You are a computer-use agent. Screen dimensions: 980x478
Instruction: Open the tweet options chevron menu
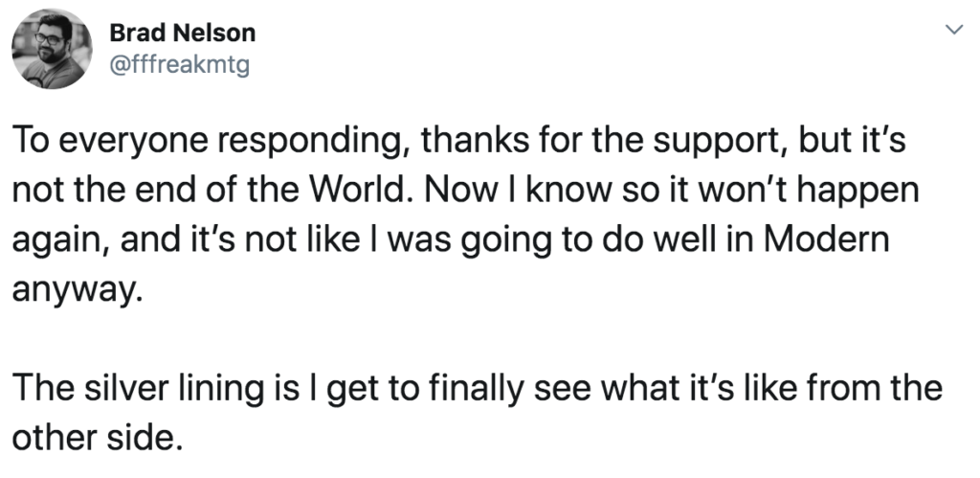coord(952,31)
